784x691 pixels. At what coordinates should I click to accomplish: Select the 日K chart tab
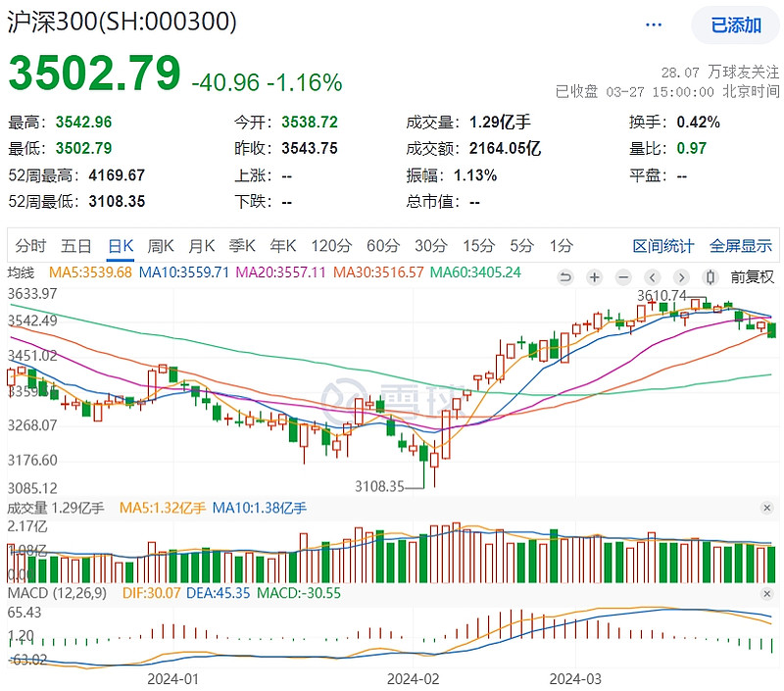(x=121, y=246)
